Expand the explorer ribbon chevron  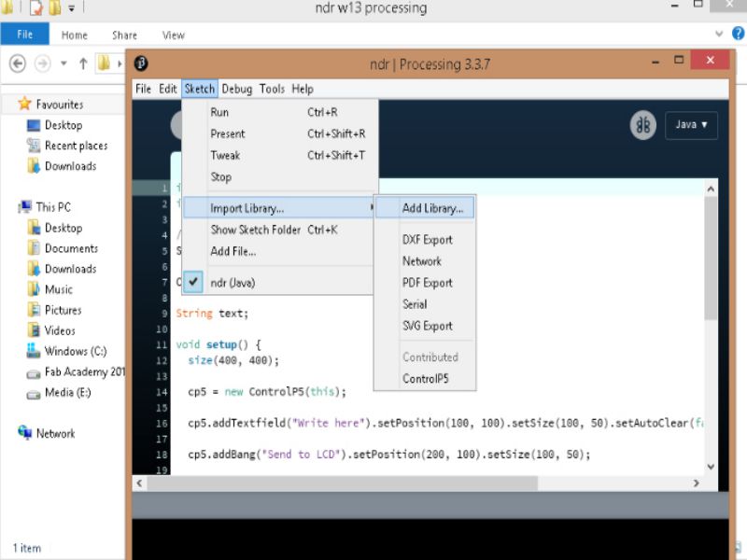[x=719, y=34]
